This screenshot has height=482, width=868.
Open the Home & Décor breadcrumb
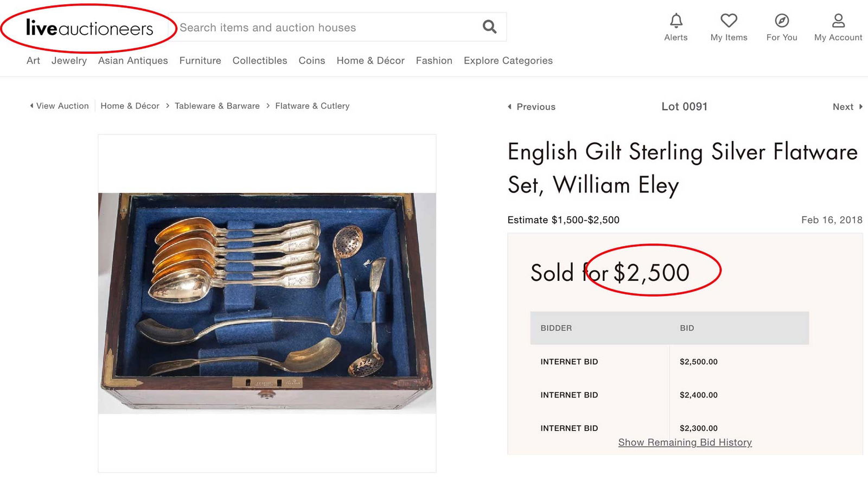click(130, 106)
